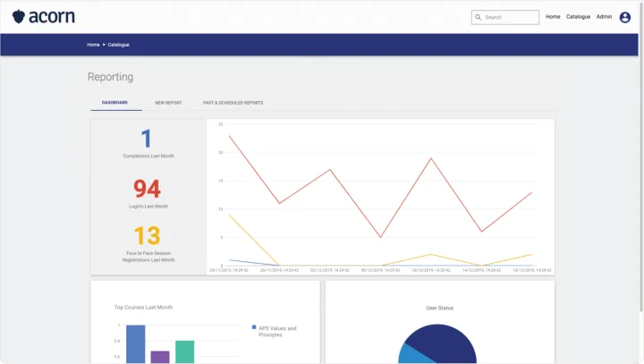Screen dimensions: 644x364
Task: Focus the Search input field
Action: click(x=505, y=17)
